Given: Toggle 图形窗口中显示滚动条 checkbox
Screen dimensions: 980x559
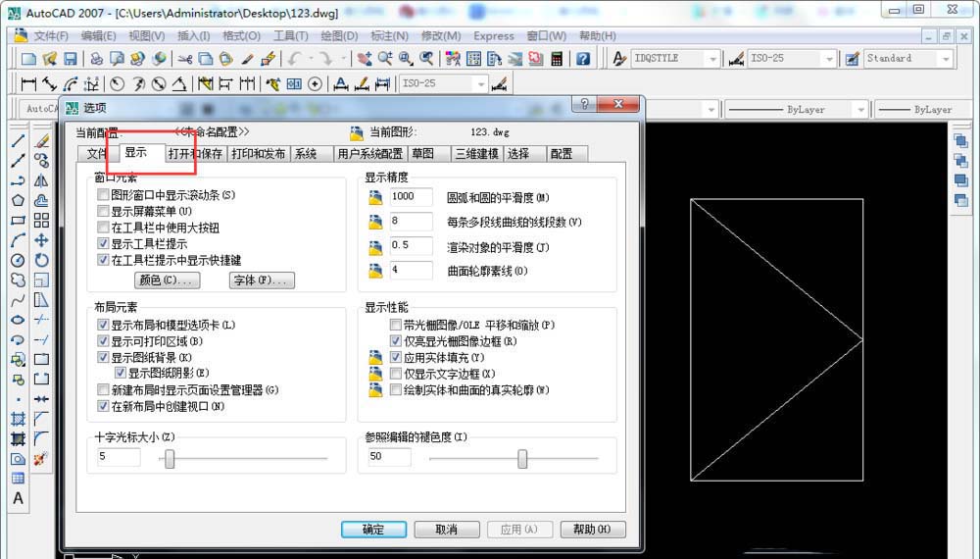Looking at the screenshot, I should 103,195.
